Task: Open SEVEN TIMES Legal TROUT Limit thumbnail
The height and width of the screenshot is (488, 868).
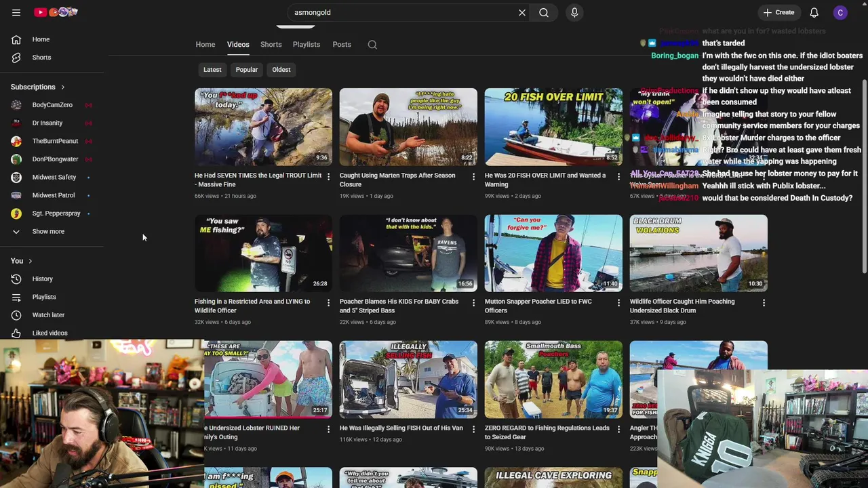Action: 263,127
